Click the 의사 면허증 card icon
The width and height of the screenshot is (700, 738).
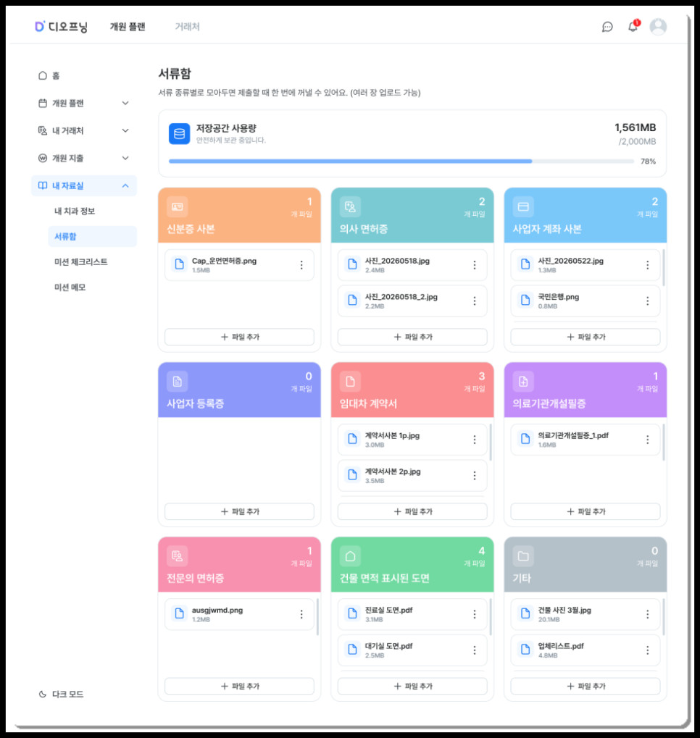point(350,206)
